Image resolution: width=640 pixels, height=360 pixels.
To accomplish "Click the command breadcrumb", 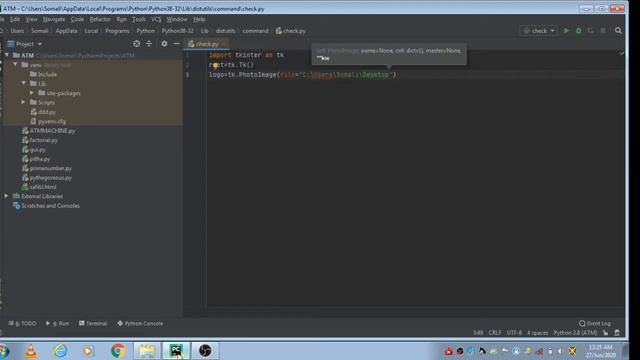I will click(x=256, y=31).
